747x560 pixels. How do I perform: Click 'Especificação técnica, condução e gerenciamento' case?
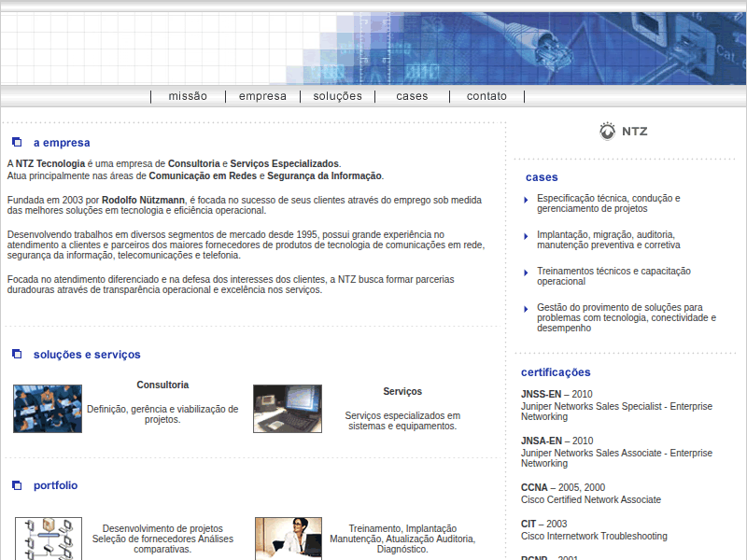coord(609,203)
